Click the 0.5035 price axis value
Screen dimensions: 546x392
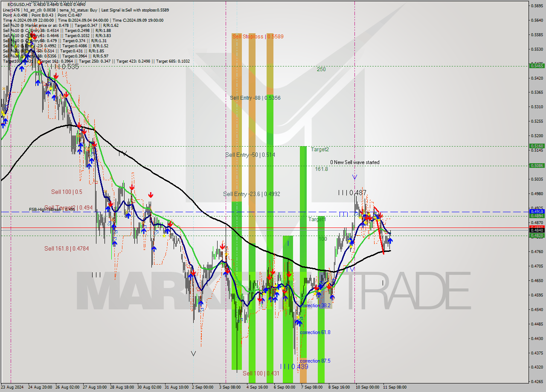click(x=537, y=179)
